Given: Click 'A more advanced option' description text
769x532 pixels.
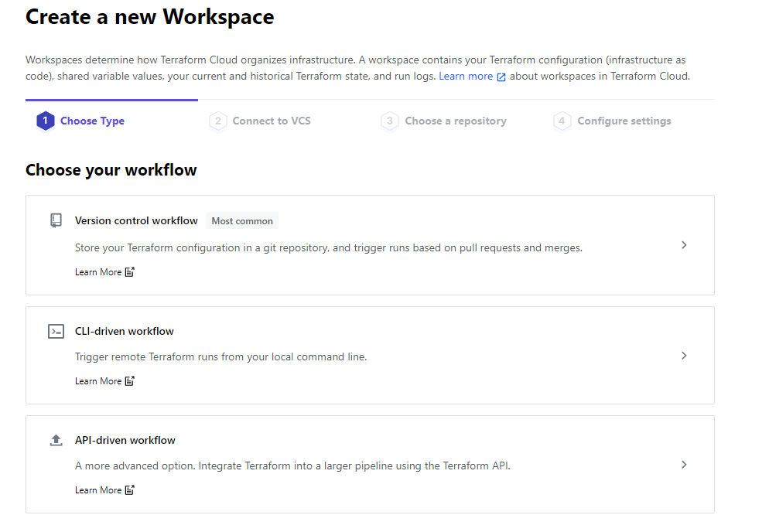Looking at the screenshot, I should (292, 465).
